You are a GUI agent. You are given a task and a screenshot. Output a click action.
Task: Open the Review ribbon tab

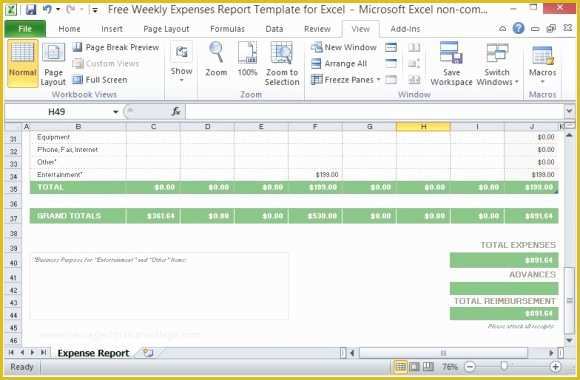(317, 29)
